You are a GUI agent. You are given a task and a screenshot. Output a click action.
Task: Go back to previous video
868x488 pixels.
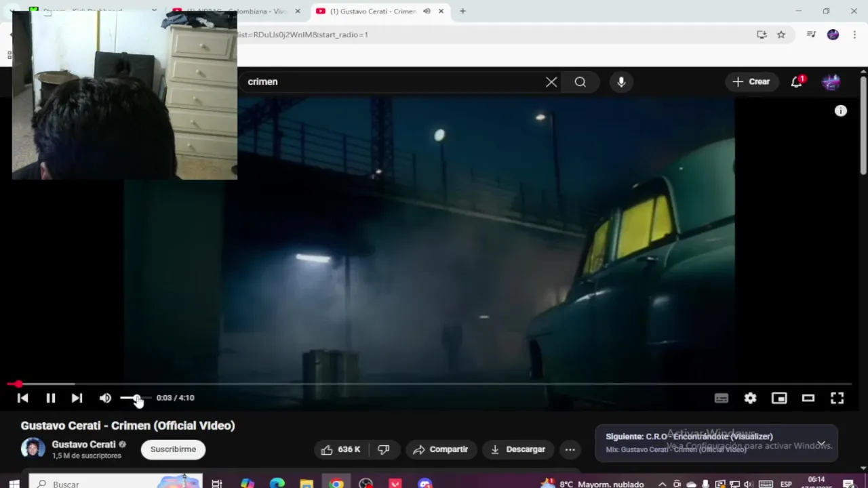click(22, 399)
